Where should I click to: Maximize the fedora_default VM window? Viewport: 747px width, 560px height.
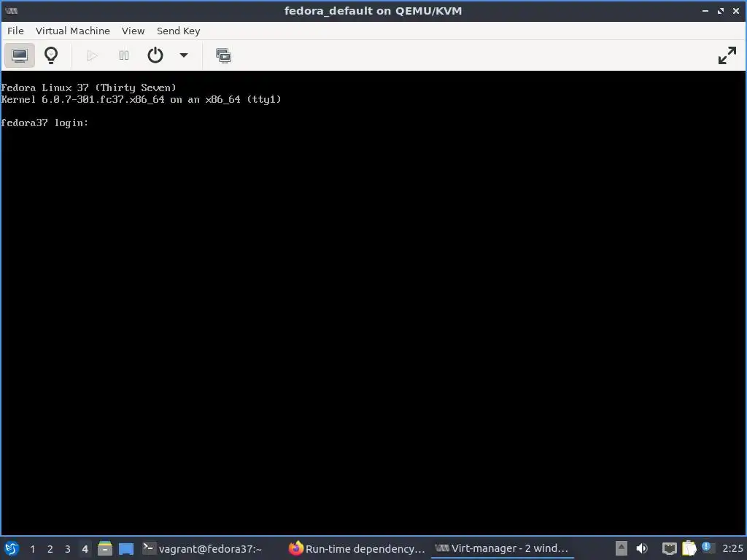720,10
